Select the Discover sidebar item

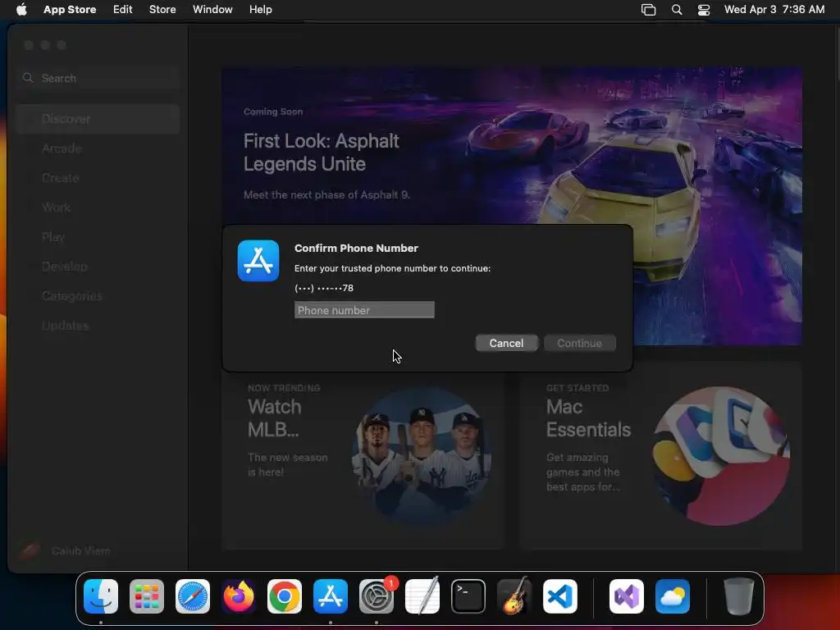(98, 119)
